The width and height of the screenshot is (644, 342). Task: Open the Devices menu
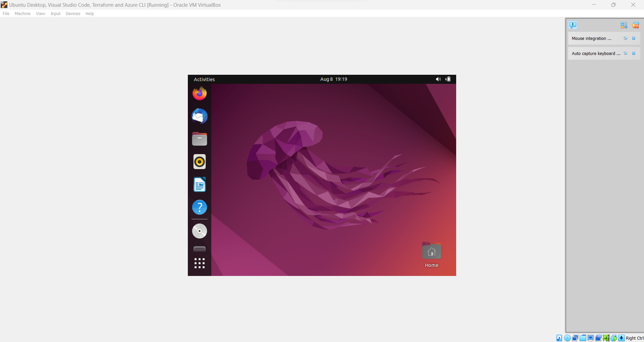[x=73, y=13]
